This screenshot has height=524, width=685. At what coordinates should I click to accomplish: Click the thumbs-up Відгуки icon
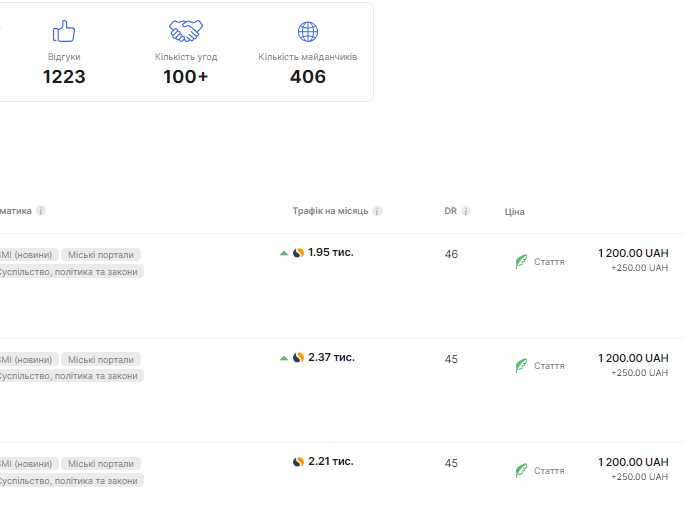tap(64, 31)
